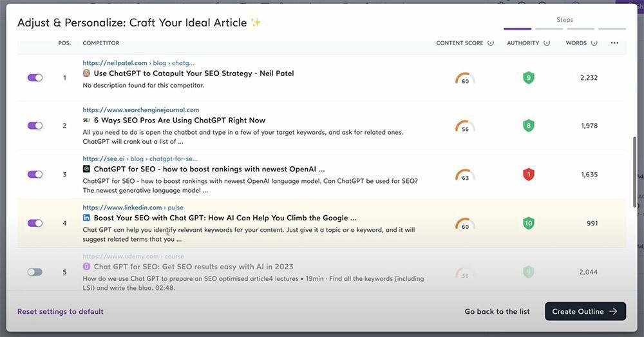Image resolution: width=644 pixels, height=337 pixels.
Task: Enable the Udemy course competitor toggle
Action: point(35,272)
